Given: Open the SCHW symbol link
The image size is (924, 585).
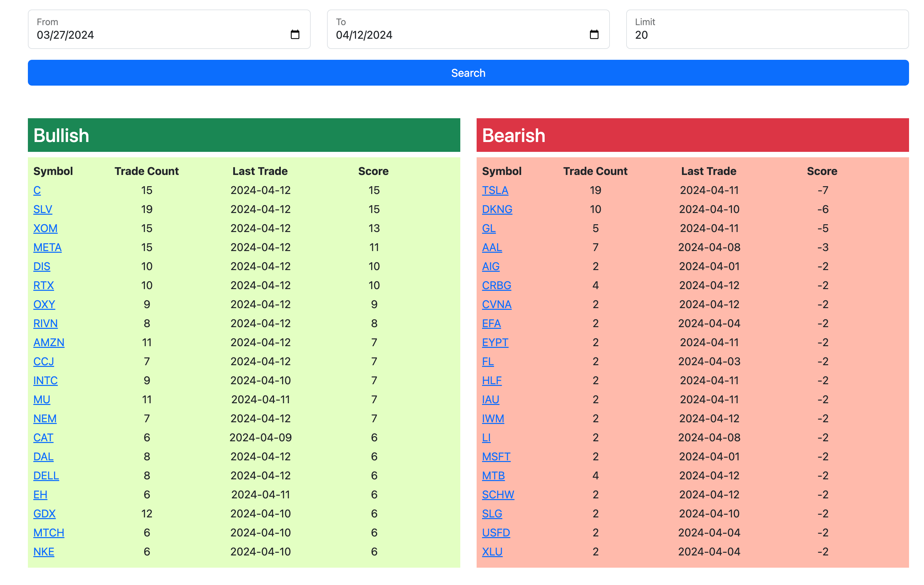Looking at the screenshot, I should (498, 495).
